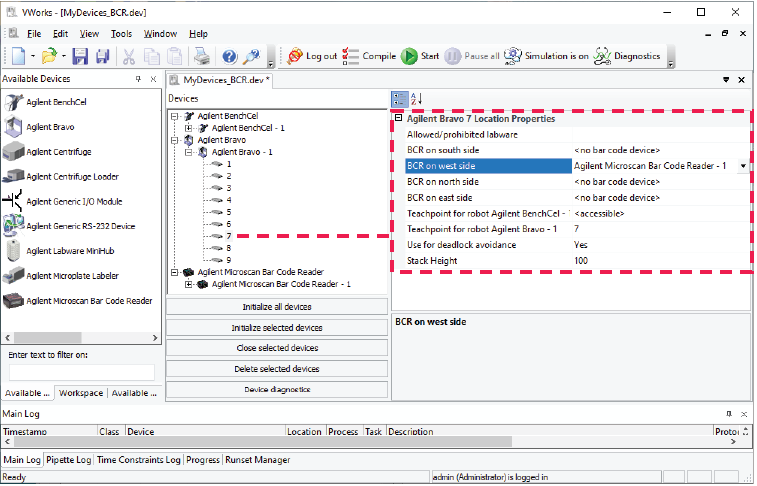This screenshot has height=486, width=757.
Task: Open the Help question mark icon
Action: pos(229,56)
